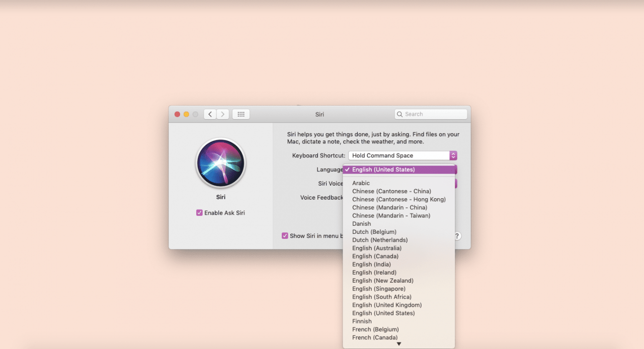644x349 pixels.
Task: Choose English (Singapore)
Action: (399, 289)
